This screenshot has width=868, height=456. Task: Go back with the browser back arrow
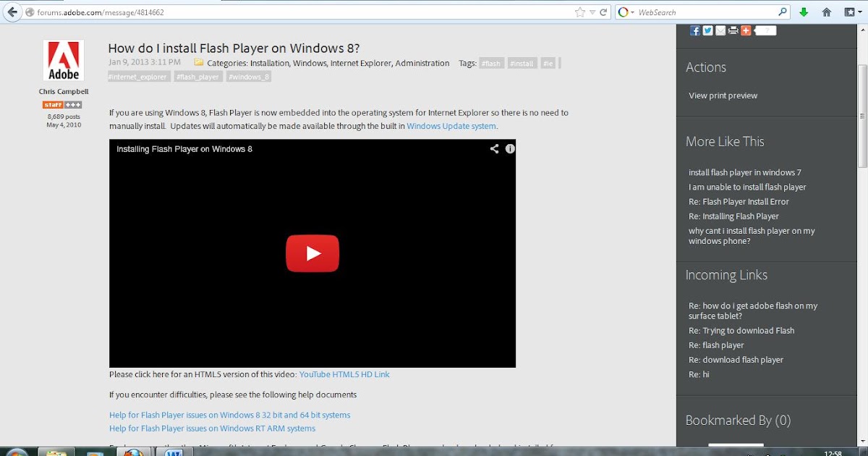pos(12,12)
